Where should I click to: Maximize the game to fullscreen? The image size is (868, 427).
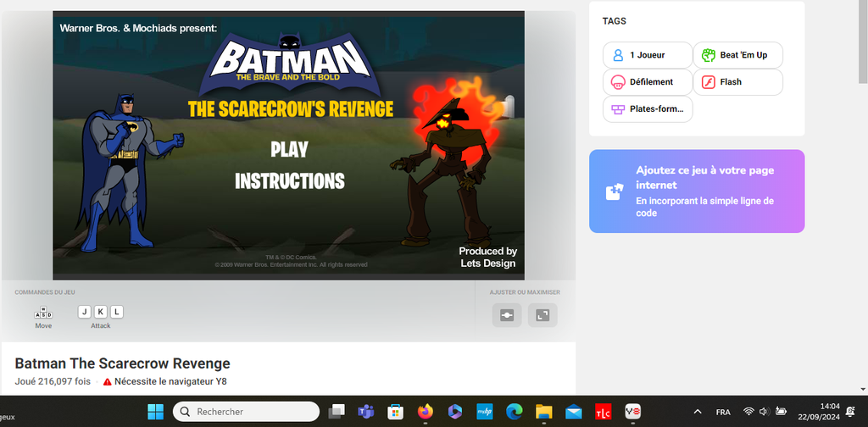[x=542, y=315]
